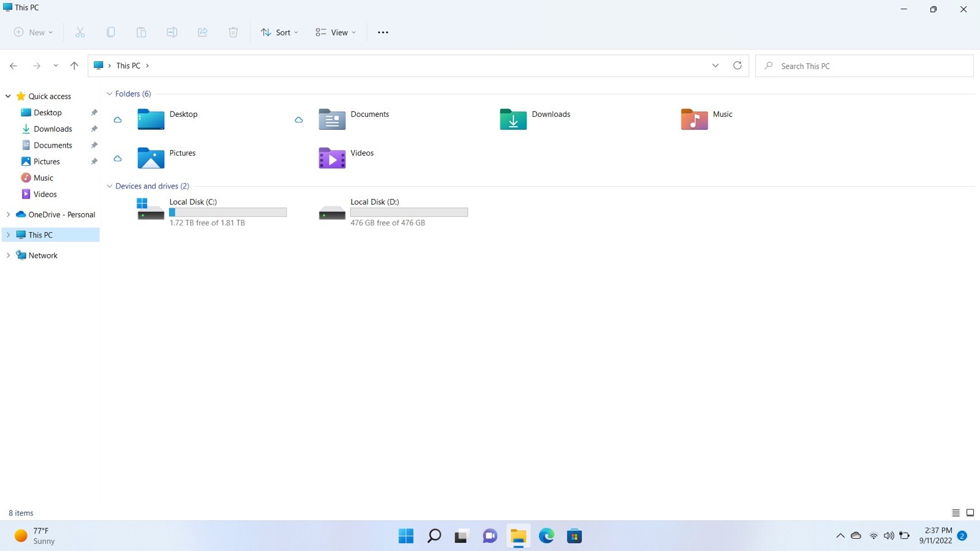Open Downloads in Quick access sidebar
Image resolution: width=980 pixels, height=551 pixels.
pyautogui.click(x=53, y=129)
